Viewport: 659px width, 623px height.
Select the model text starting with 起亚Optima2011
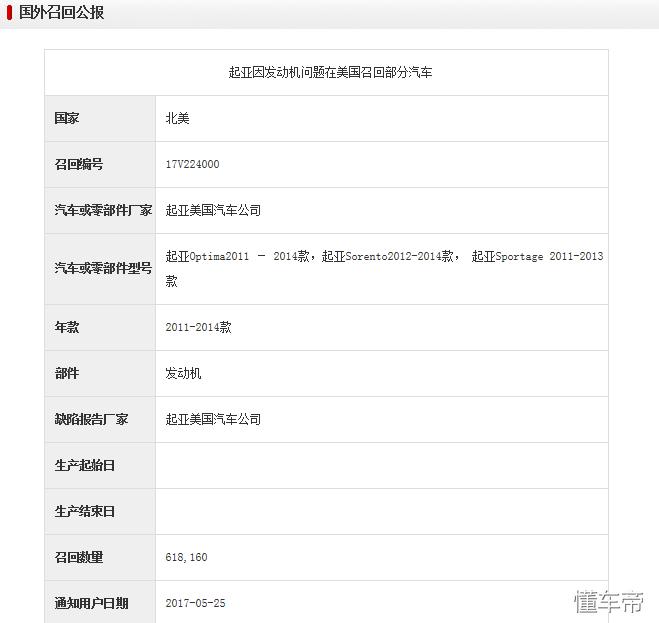384,268
